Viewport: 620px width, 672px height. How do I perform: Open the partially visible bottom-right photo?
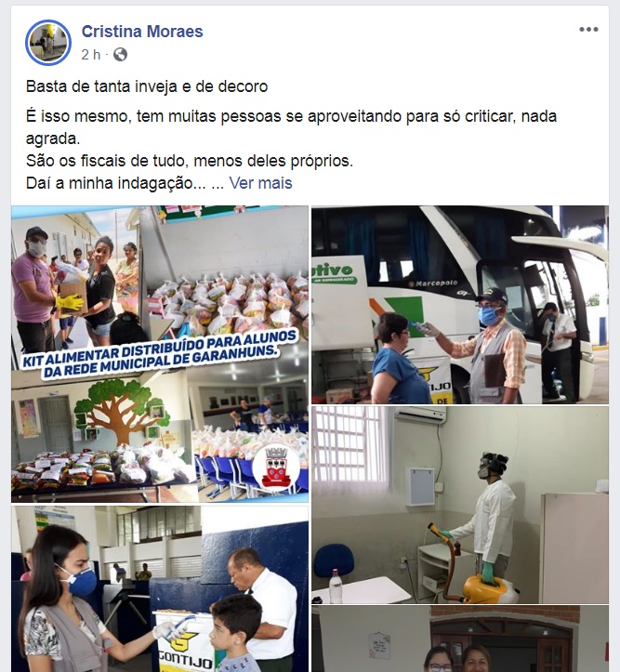click(460, 639)
